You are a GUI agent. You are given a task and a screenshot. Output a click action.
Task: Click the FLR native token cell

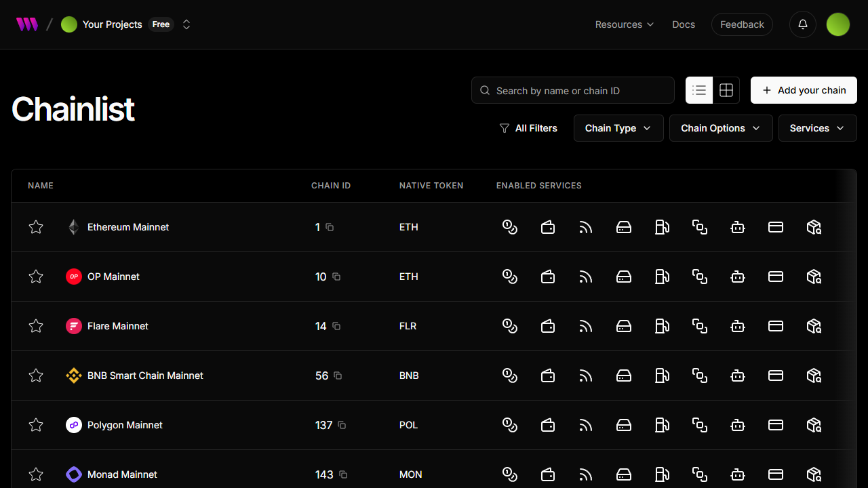click(408, 326)
